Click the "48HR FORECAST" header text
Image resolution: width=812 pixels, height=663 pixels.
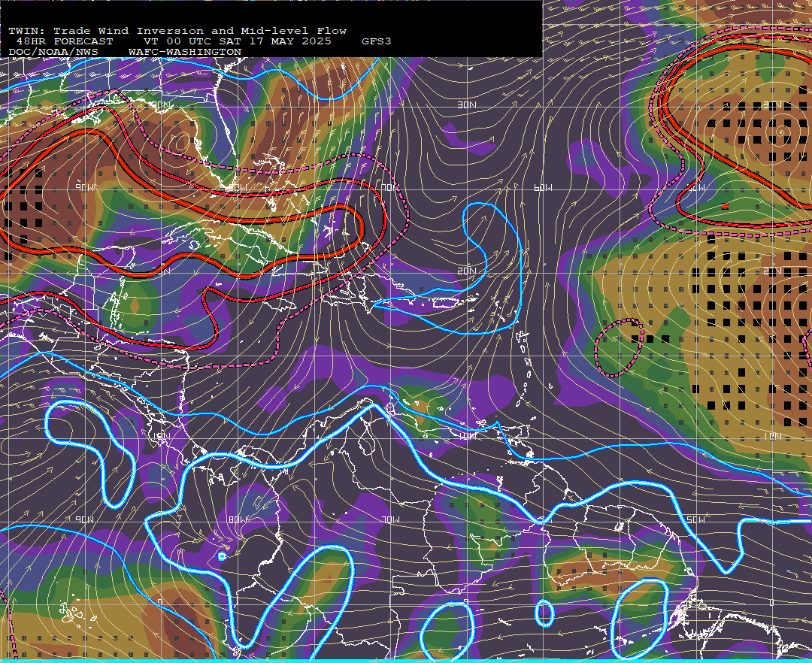(64, 41)
